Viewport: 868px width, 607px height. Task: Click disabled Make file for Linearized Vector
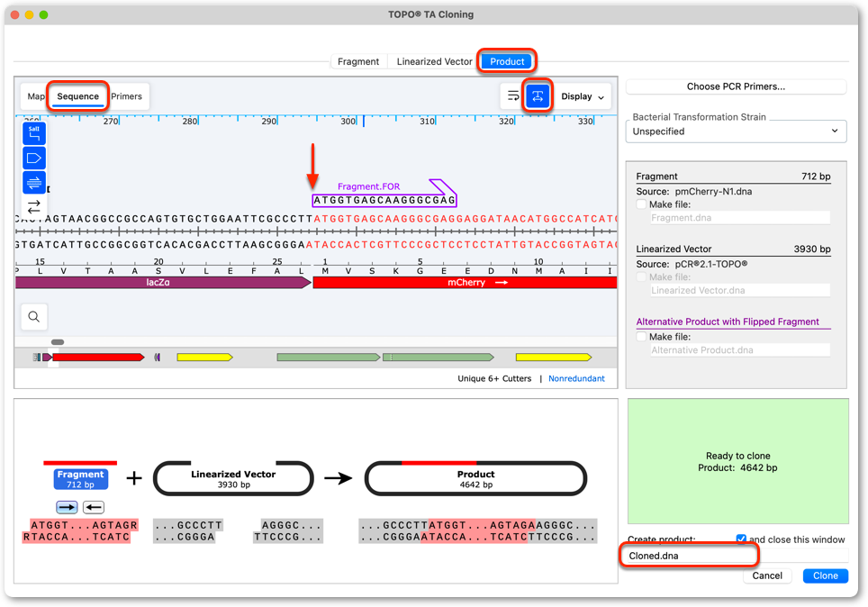642,276
